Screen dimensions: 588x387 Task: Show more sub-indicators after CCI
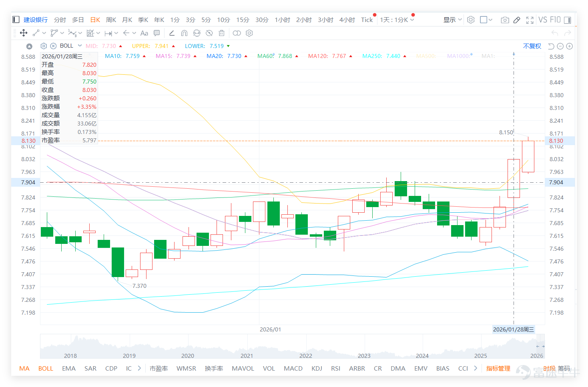coord(476,368)
